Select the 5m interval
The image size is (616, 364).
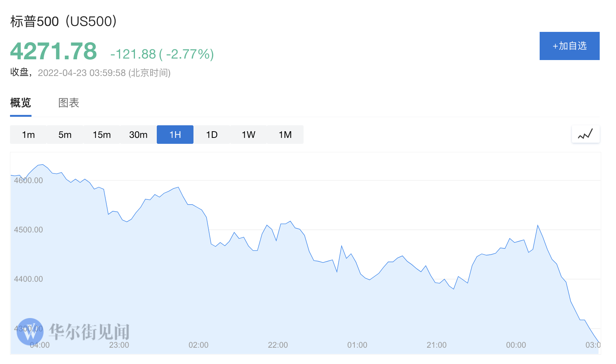click(65, 135)
